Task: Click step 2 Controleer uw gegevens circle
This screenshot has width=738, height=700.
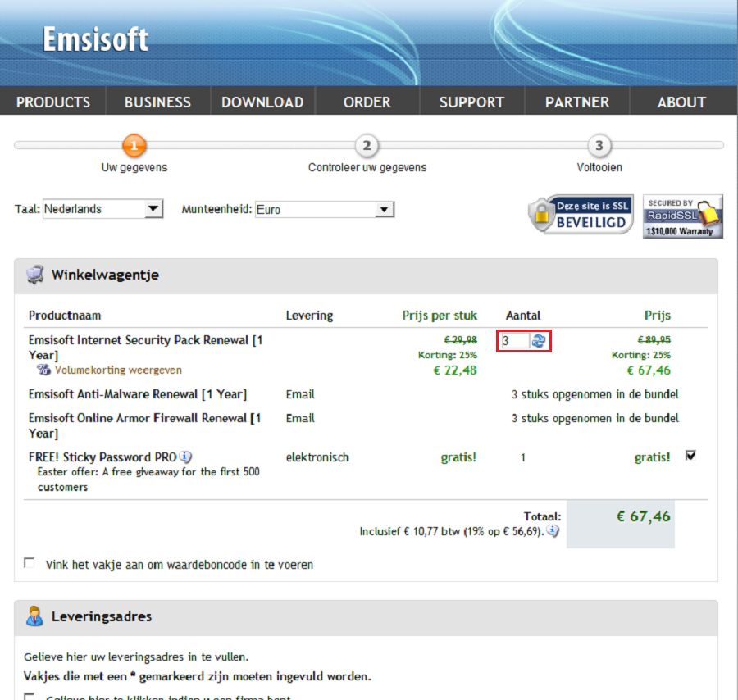Action: (367, 145)
